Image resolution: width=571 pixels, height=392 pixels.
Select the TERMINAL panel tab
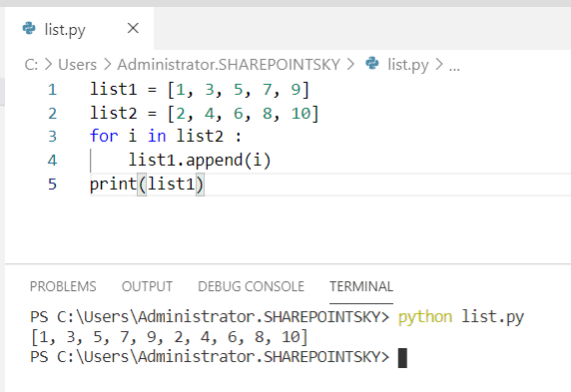[x=361, y=286]
